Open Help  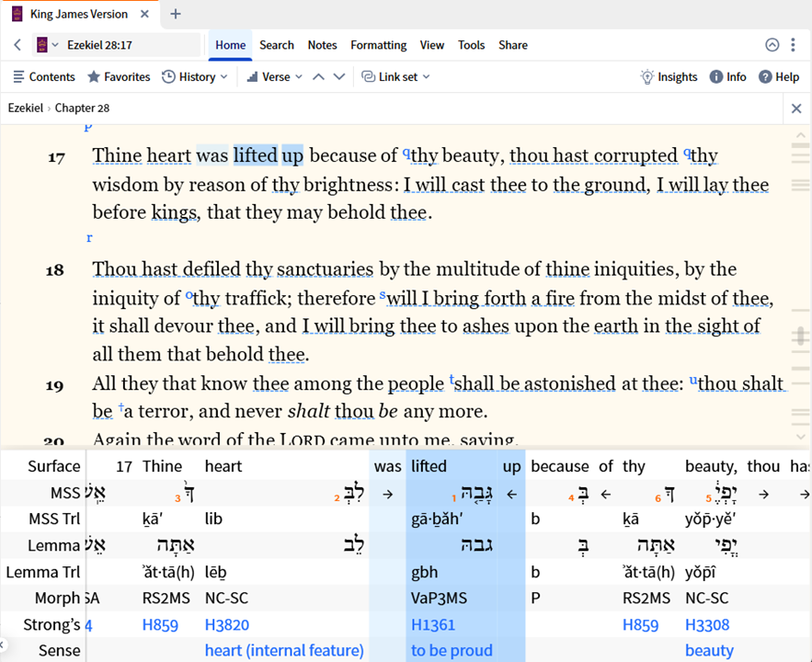point(780,77)
